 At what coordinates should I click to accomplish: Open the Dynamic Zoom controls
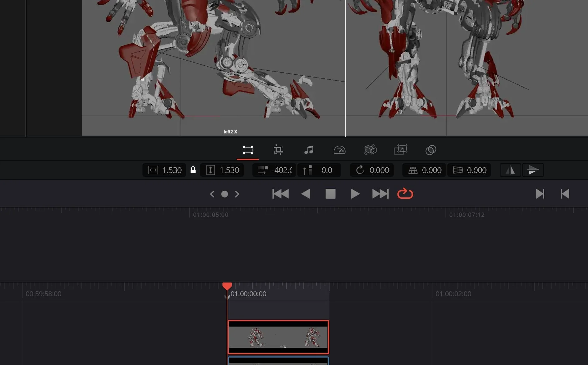401,150
